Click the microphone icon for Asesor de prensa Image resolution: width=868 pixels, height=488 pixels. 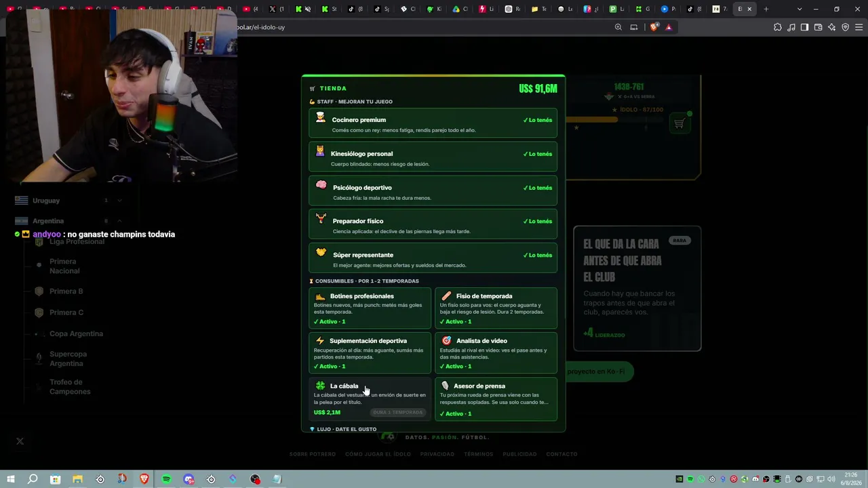[x=445, y=386]
